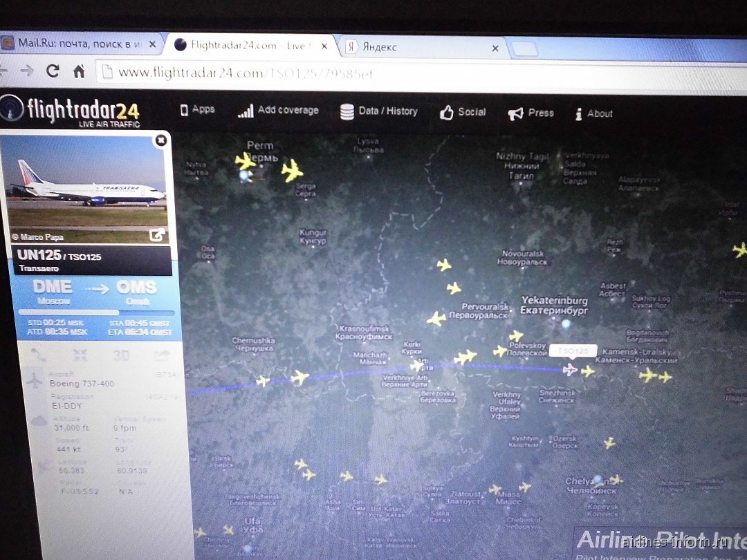The height and width of the screenshot is (560, 747).
Task: Close the flight info panel
Action: pos(161,140)
